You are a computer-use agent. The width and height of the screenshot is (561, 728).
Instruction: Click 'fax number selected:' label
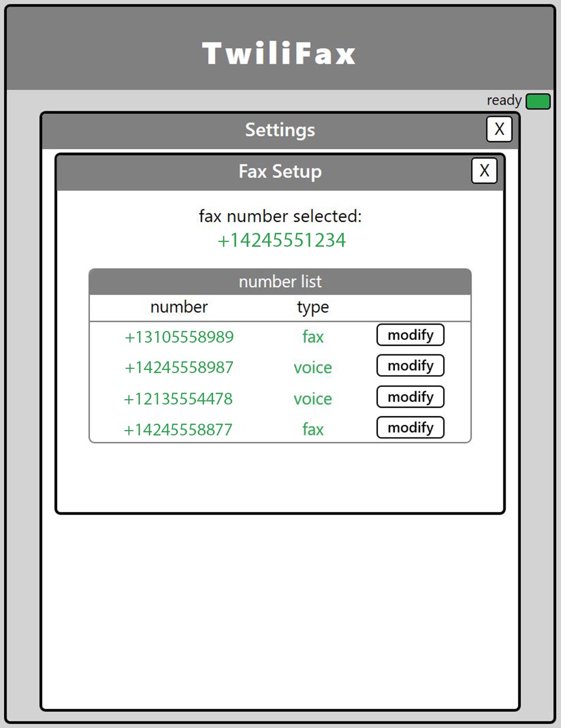tap(280, 216)
